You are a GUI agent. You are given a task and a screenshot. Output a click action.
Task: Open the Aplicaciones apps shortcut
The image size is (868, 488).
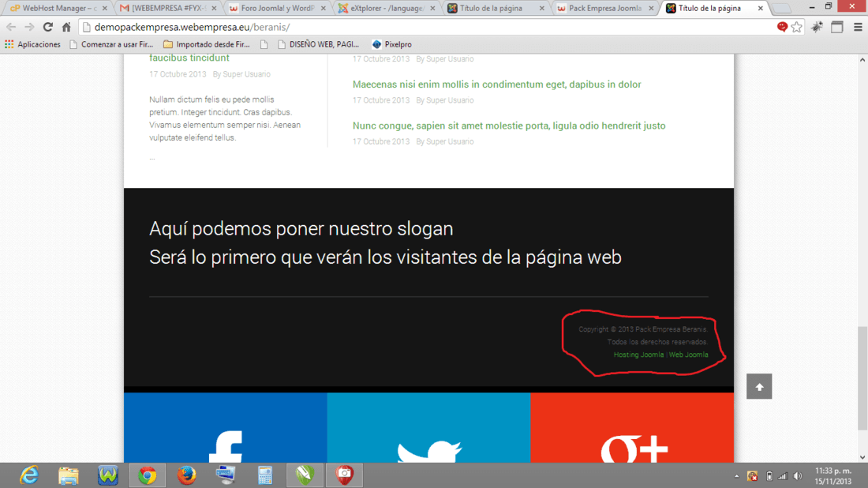tap(32, 44)
